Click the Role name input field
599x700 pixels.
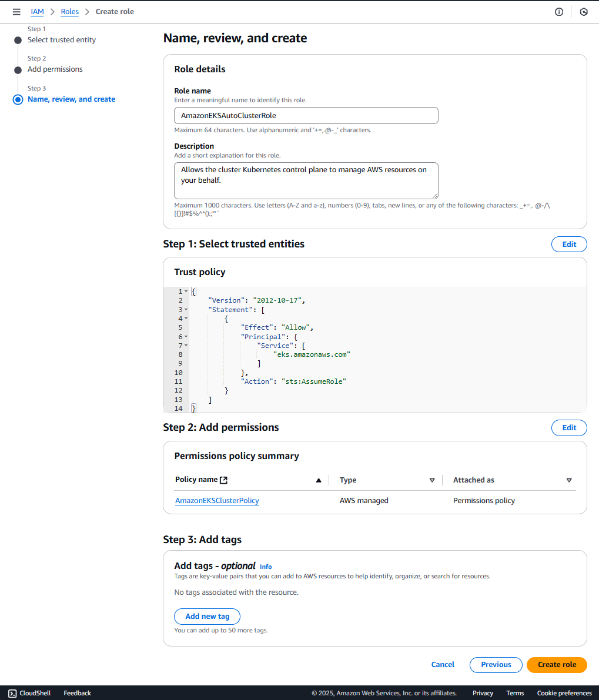[306, 116]
